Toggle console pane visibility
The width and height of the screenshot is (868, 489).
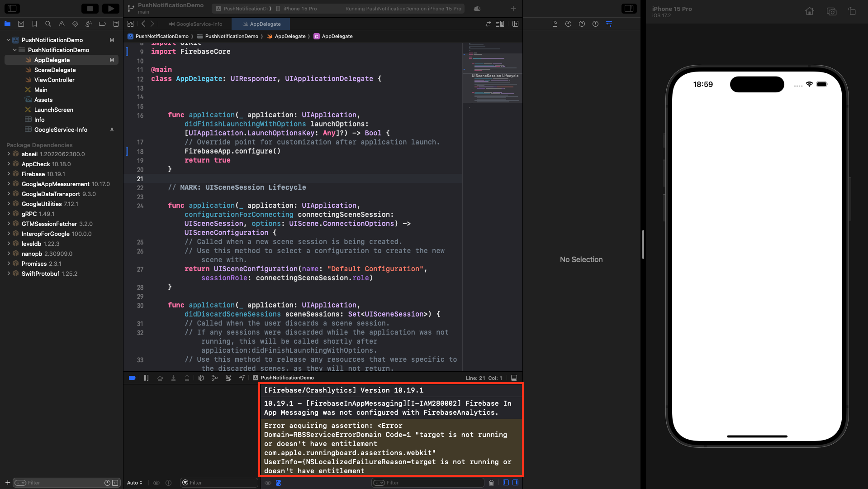click(516, 483)
